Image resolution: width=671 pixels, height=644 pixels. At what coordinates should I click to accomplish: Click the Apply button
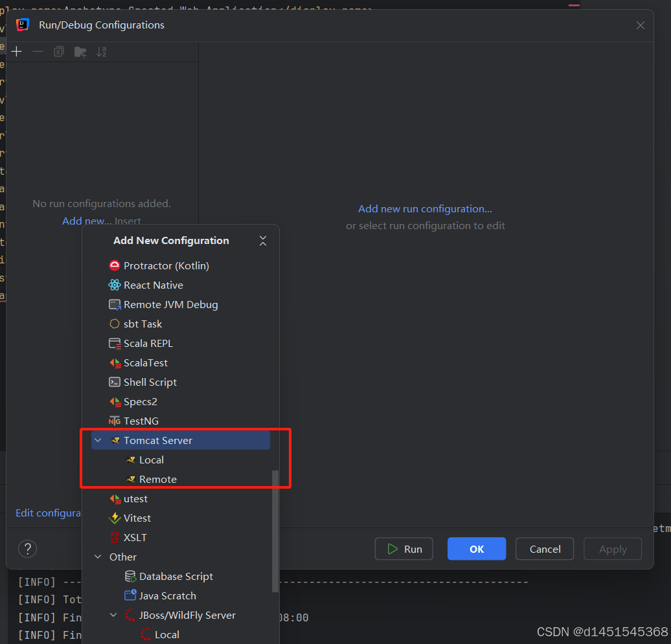click(613, 549)
